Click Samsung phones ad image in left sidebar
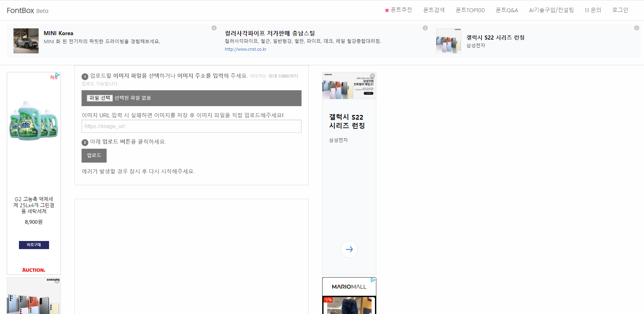 pyautogui.click(x=34, y=296)
